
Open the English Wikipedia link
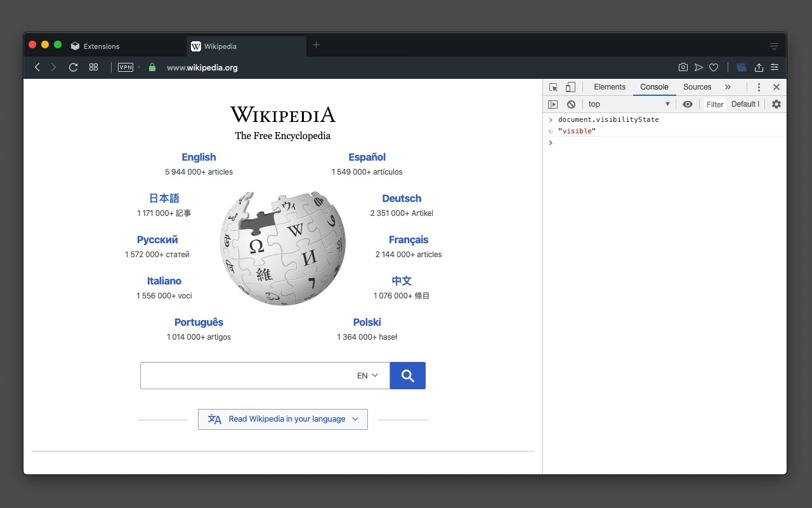coord(199,157)
